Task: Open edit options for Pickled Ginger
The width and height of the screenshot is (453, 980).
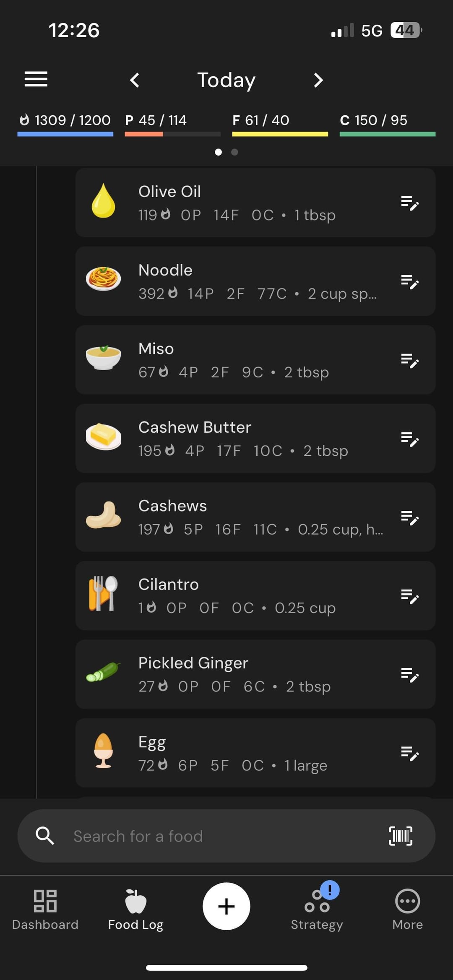Action: pos(409,675)
